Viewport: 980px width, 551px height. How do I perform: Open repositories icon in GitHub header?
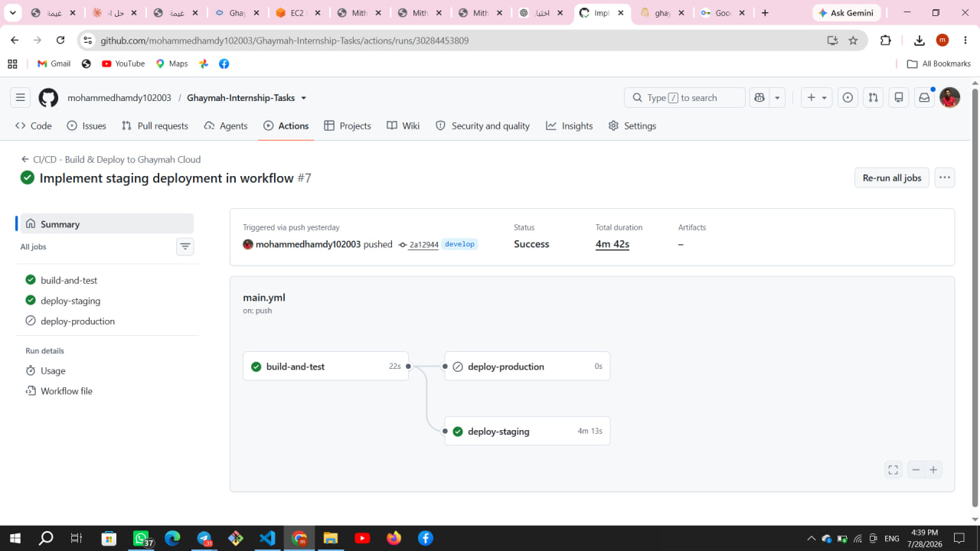(899, 98)
